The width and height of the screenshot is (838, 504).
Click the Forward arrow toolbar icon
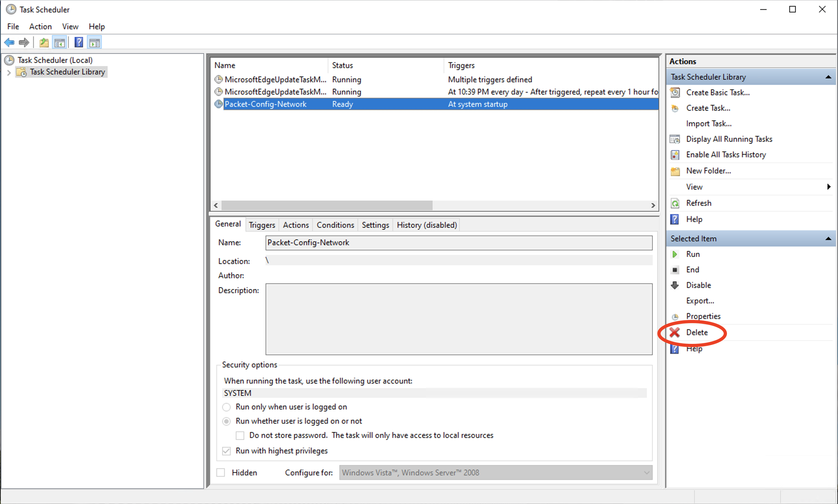pyautogui.click(x=24, y=42)
